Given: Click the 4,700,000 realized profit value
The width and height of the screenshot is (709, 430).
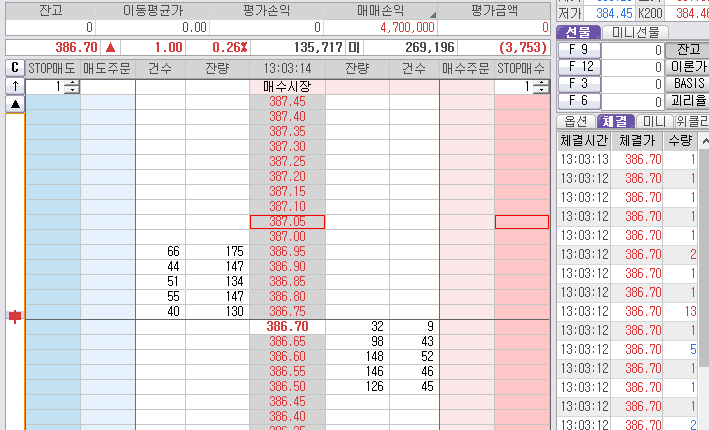Looking at the screenshot, I should pyautogui.click(x=407, y=27).
